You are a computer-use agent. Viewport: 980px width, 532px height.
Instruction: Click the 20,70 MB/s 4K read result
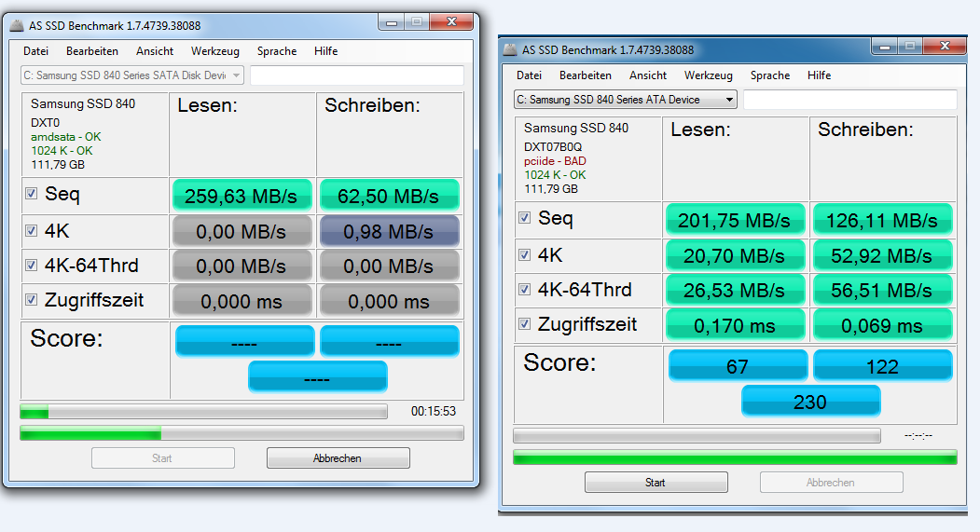point(735,255)
